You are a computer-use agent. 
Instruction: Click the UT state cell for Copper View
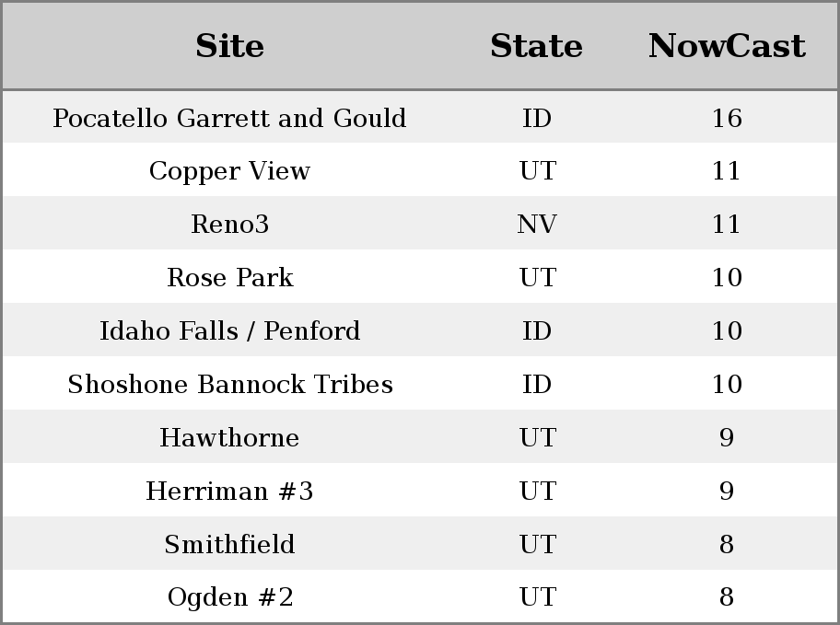[537, 171]
